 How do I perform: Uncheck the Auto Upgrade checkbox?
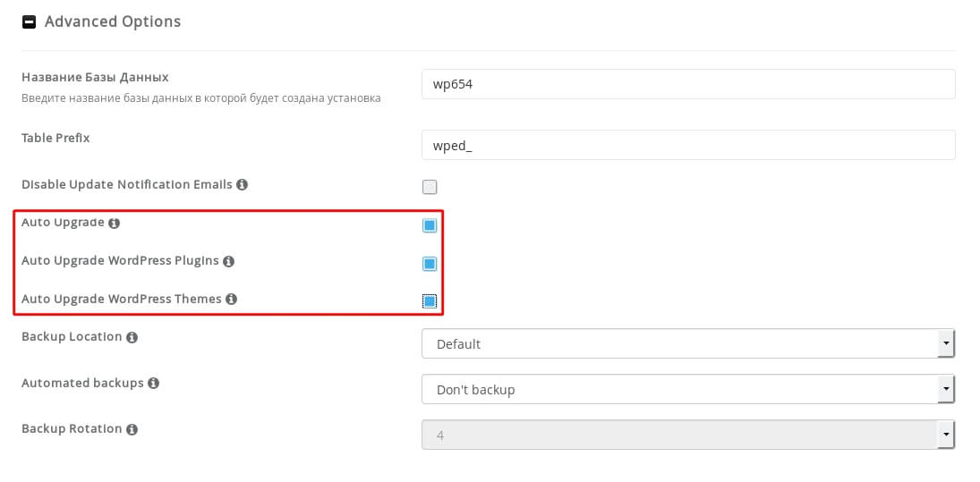(x=430, y=225)
